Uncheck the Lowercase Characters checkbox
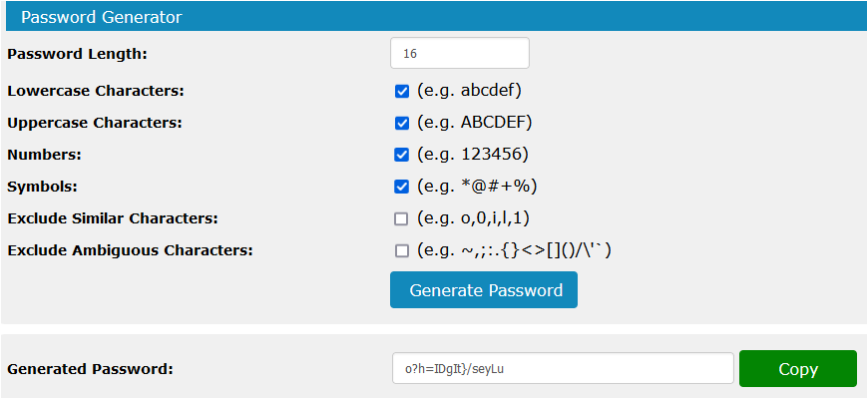 (402, 92)
